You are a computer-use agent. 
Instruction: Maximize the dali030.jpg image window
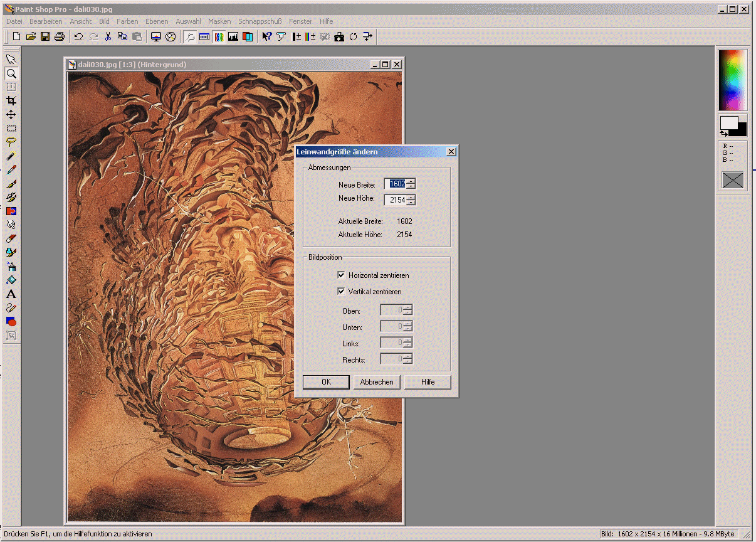pyautogui.click(x=386, y=64)
